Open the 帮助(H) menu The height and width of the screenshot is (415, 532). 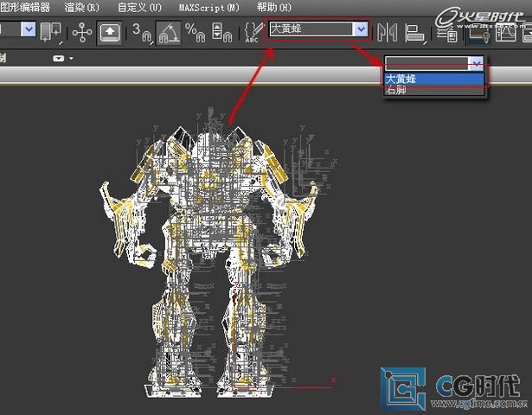pyautogui.click(x=274, y=7)
